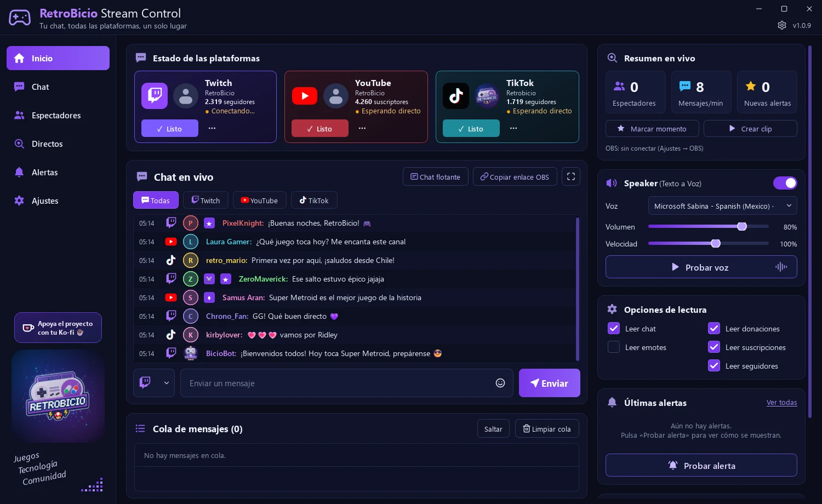The height and width of the screenshot is (504, 822).
Task: Click Probar voz button
Action: pos(701,267)
